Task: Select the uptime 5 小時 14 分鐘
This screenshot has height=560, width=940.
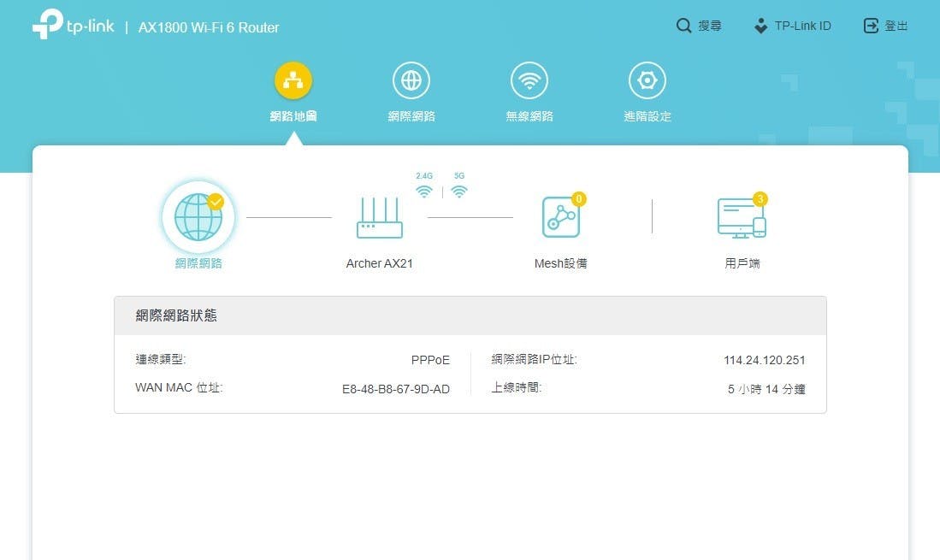Action: [766, 389]
